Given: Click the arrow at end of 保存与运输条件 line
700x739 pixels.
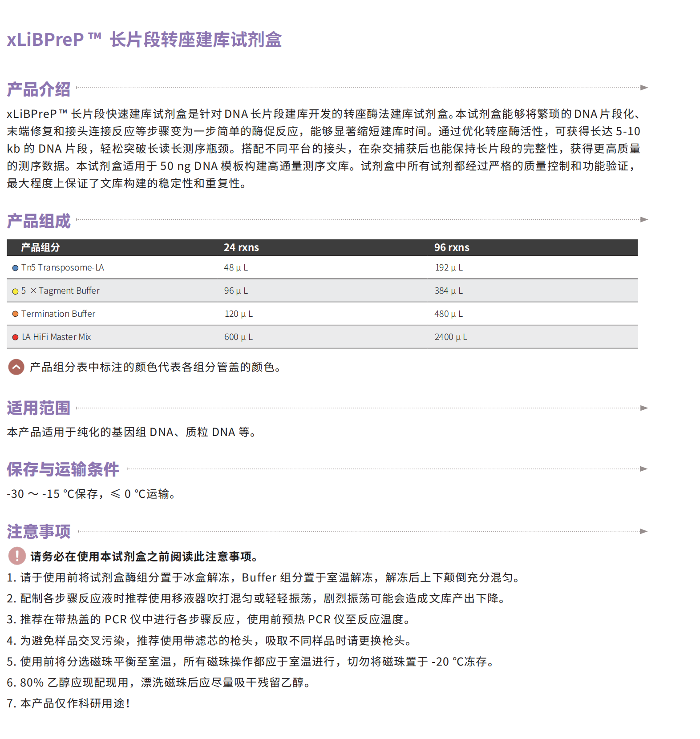Looking at the screenshot, I should point(644,469).
